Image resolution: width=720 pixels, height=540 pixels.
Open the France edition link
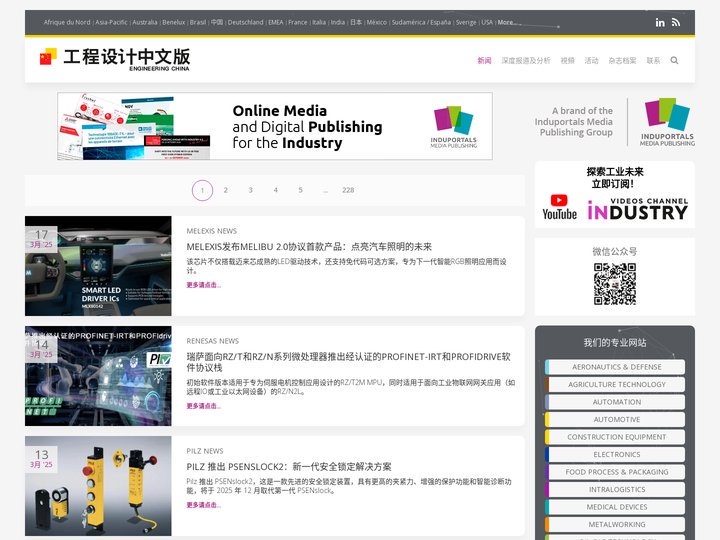298,22
